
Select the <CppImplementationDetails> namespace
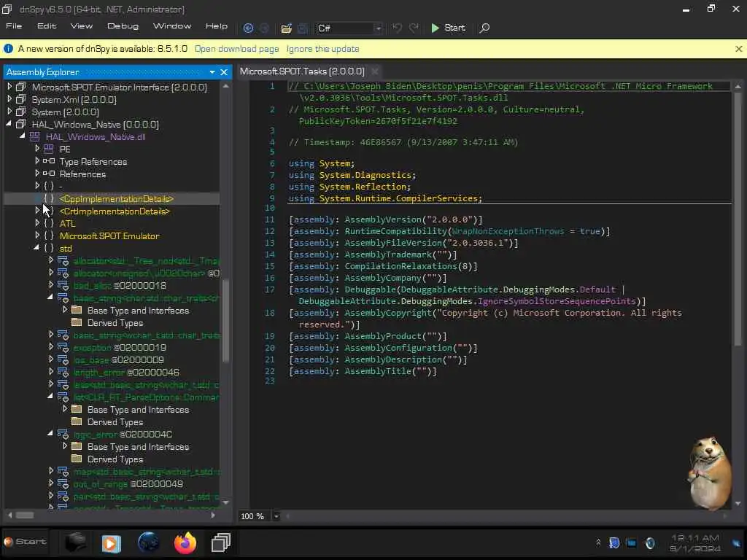coord(117,199)
